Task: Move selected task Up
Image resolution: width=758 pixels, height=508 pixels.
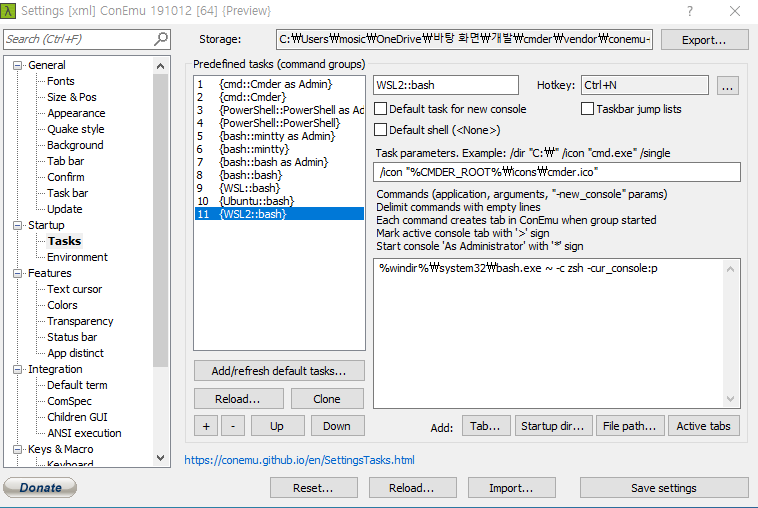Action: click(277, 426)
